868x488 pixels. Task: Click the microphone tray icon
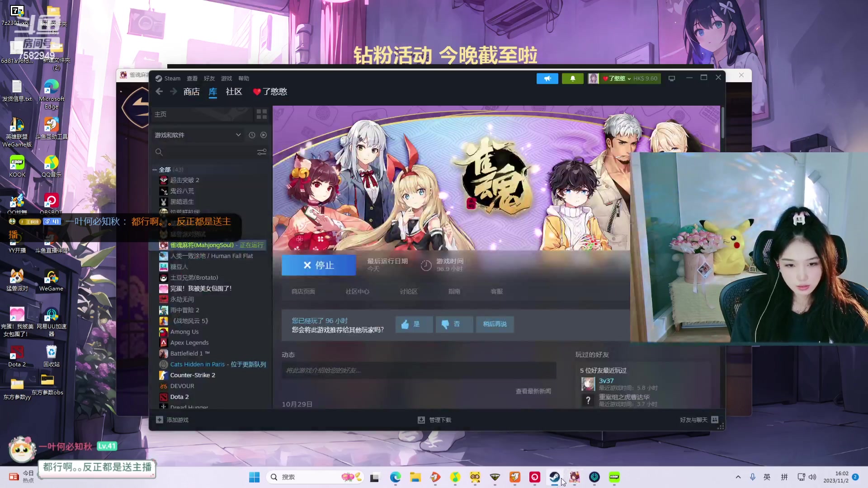point(752,477)
